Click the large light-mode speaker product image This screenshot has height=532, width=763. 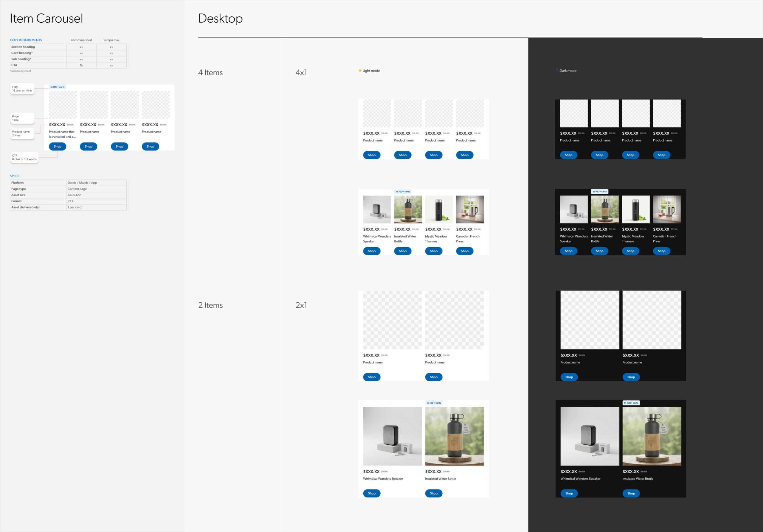(392, 436)
